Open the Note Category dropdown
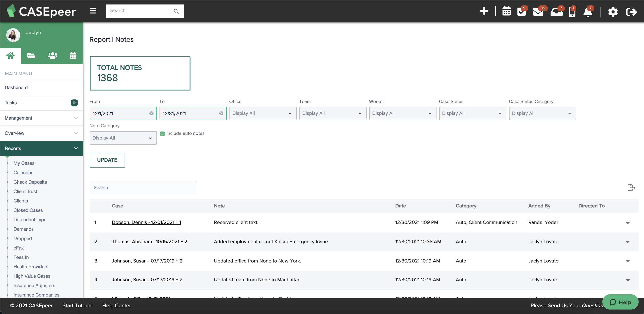This screenshot has width=644, height=314. click(123, 138)
